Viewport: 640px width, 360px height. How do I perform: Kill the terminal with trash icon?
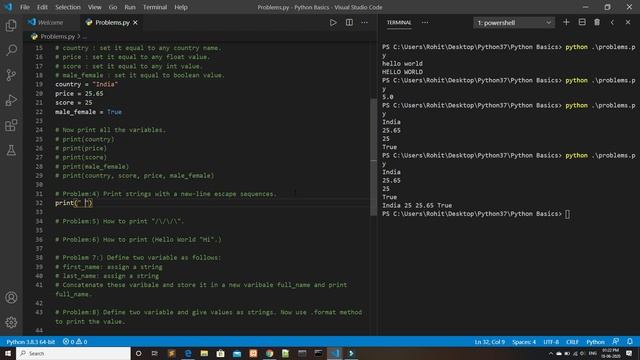tap(597, 22)
